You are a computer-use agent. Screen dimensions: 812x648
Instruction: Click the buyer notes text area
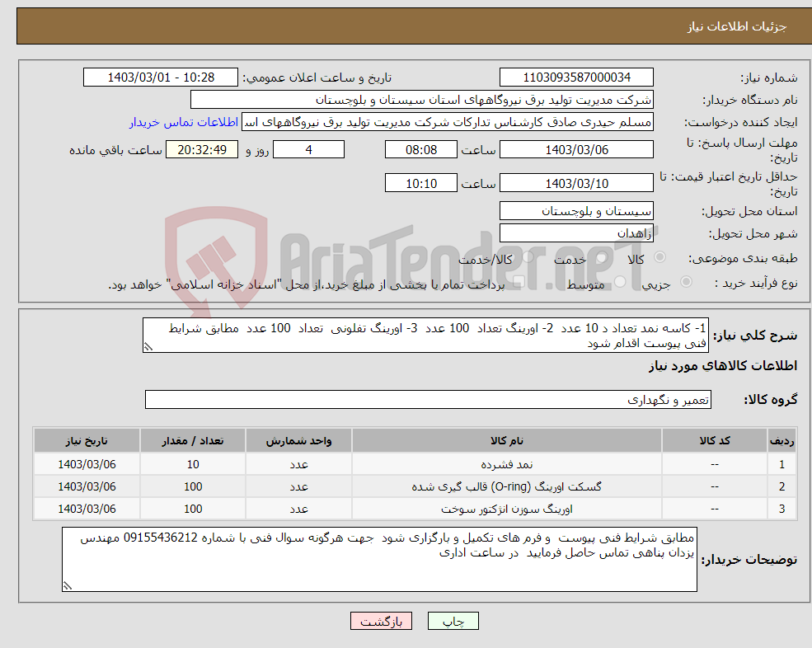[379, 560]
